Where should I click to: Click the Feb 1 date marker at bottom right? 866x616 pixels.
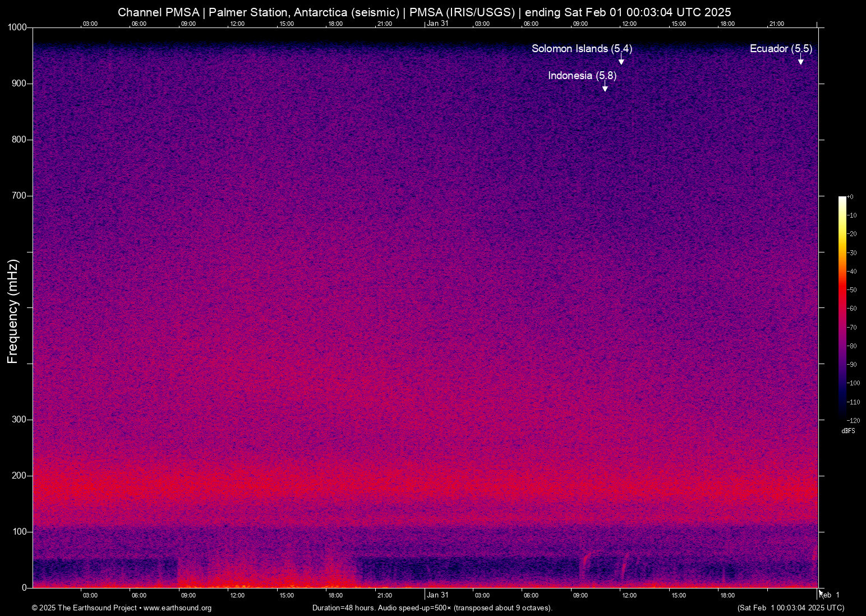[830, 595]
